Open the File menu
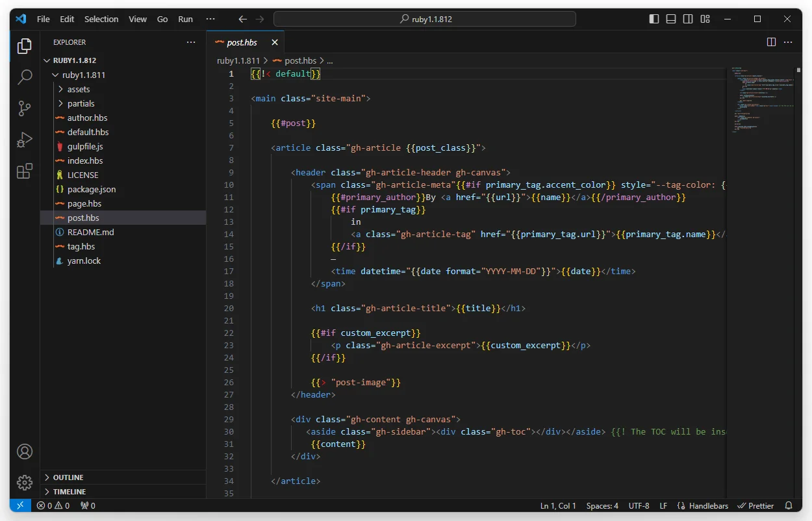The image size is (812, 521). [x=43, y=19]
